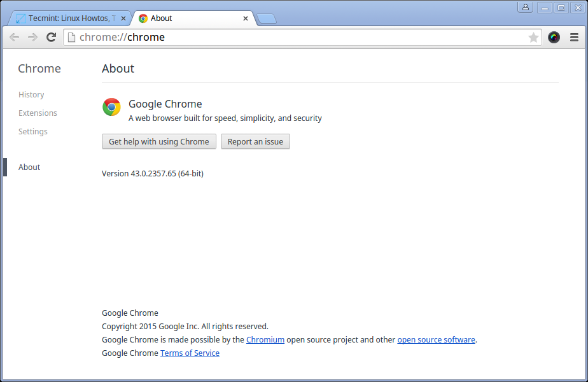Open a new tab
588x382 pixels.
pyautogui.click(x=267, y=18)
